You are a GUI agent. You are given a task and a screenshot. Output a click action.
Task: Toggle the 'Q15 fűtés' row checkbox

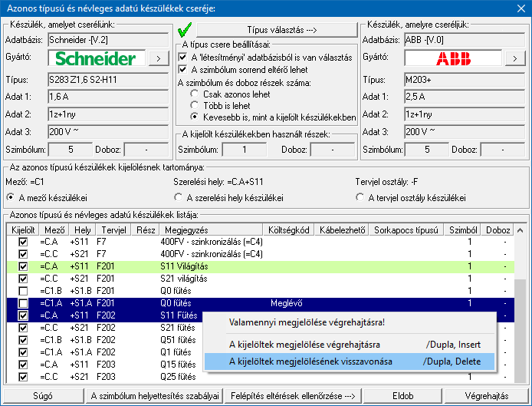(23, 365)
